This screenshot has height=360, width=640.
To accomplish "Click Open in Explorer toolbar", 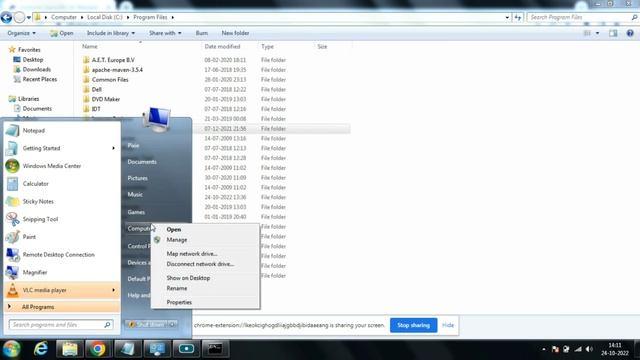I will pyautogui.click(x=62, y=33).
